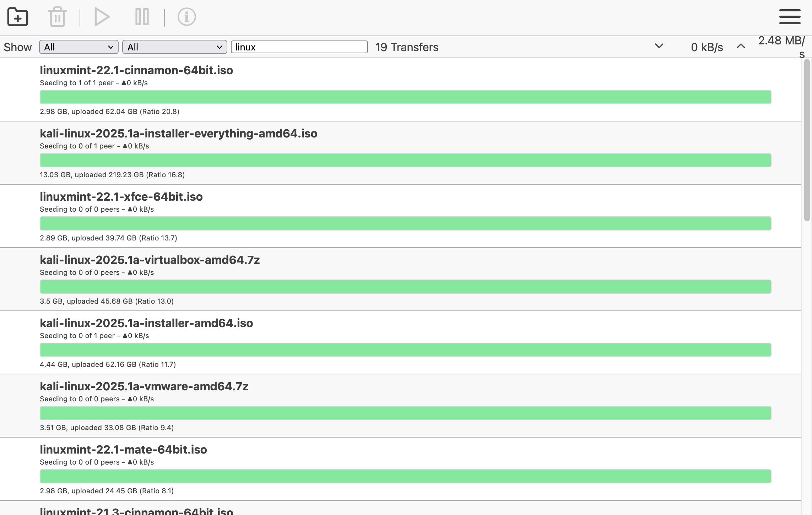Click the download speed down-arrow icon
This screenshot has width=812, height=515.
coord(659,46)
